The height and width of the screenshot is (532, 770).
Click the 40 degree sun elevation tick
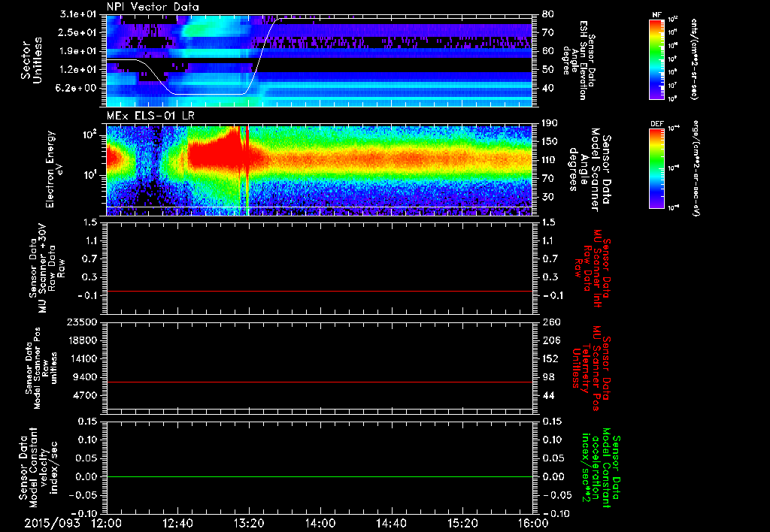(x=548, y=89)
